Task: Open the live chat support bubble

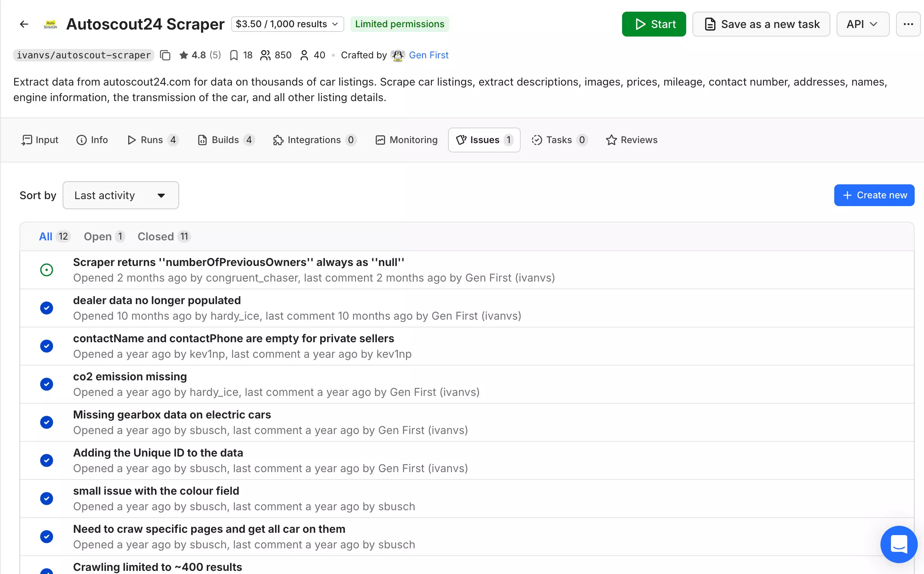Action: coord(899,544)
